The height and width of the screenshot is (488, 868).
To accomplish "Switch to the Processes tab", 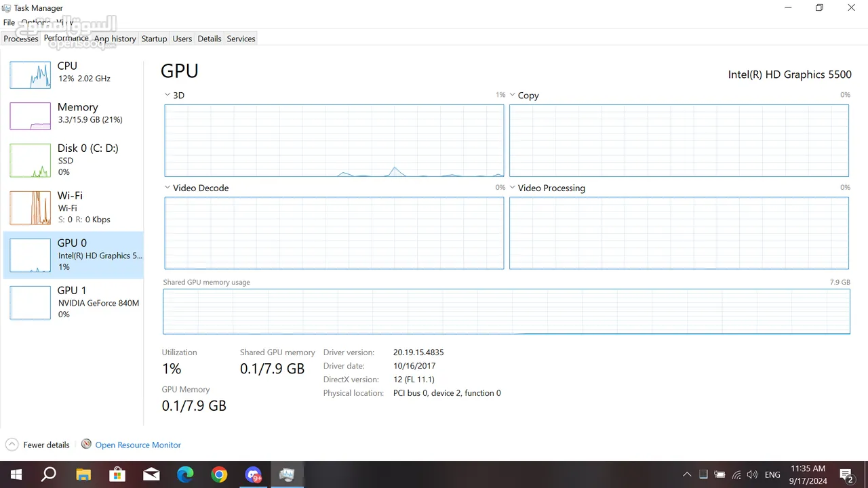I will (21, 39).
